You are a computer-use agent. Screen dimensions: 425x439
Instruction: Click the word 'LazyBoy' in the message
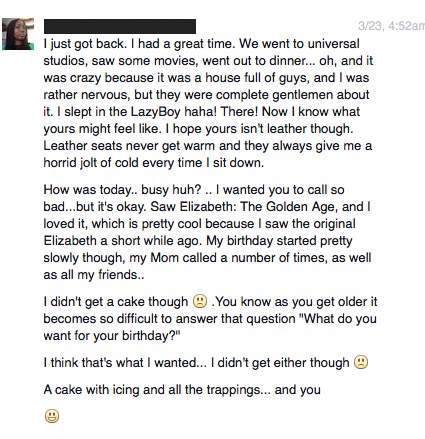155,112
